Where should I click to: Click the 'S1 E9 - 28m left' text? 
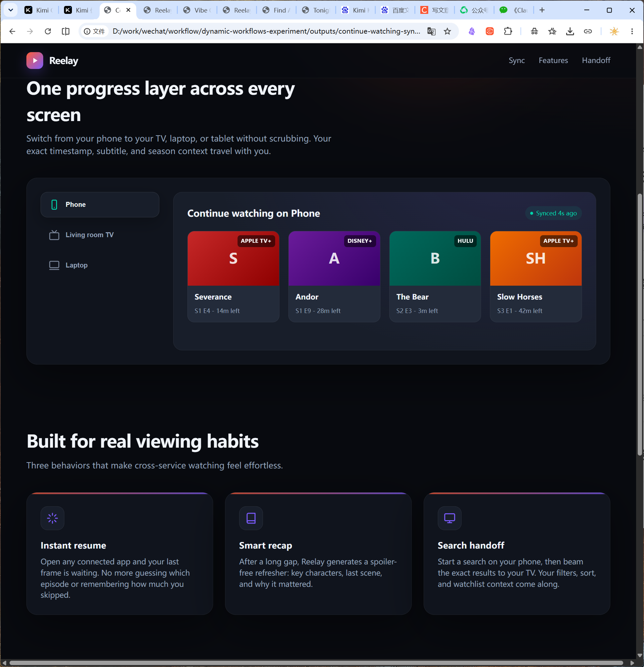coord(318,311)
